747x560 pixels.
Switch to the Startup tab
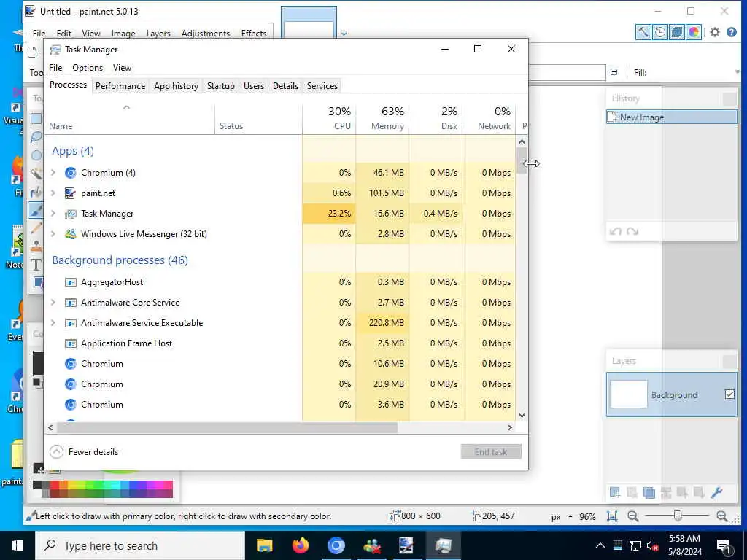[220, 86]
